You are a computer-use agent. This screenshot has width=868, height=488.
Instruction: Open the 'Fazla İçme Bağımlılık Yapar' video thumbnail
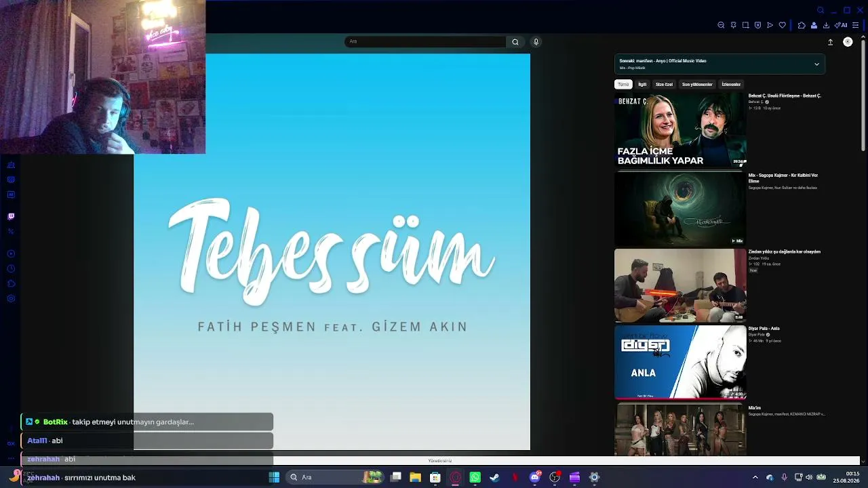pyautogui.click(x=680, y=129)
